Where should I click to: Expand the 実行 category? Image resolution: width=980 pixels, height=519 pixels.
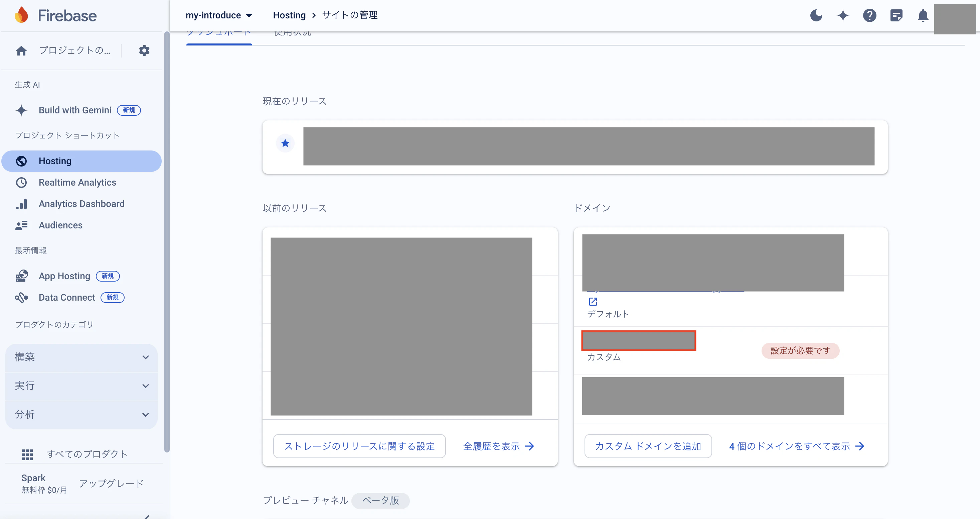(81, 385)
